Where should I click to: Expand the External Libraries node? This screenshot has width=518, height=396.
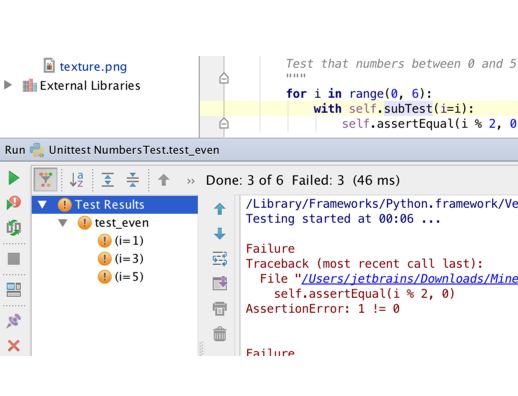pyautogui.click(x=8, y=85)
